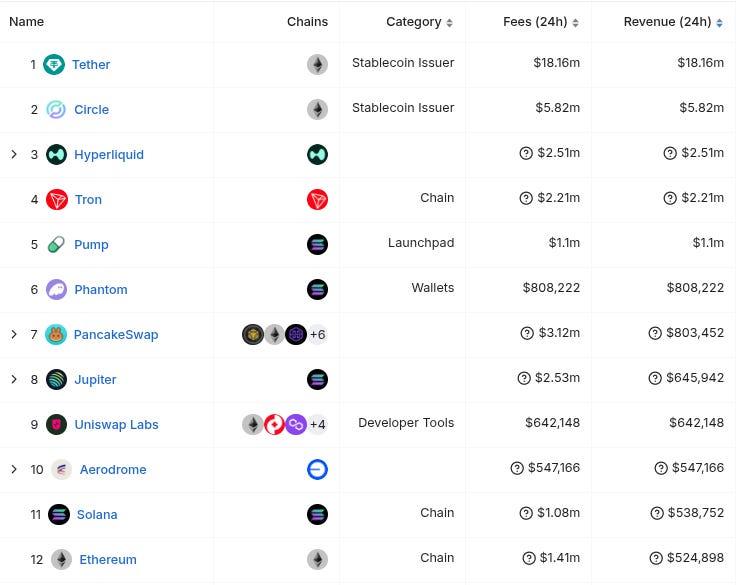Click the Tether logo icon
This screenshot has width=736, height=585.
(x=55, y=65)
